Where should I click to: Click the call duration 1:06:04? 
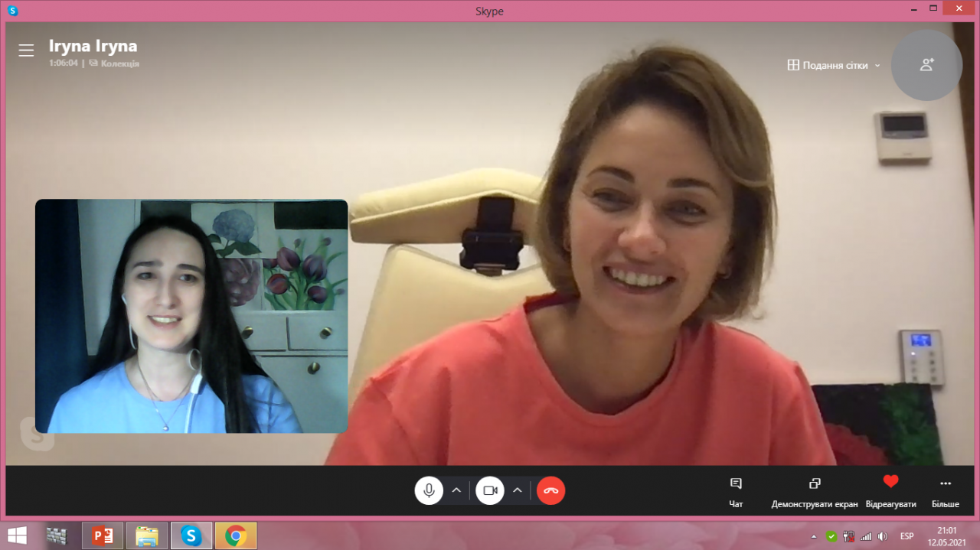coord(64,63)
